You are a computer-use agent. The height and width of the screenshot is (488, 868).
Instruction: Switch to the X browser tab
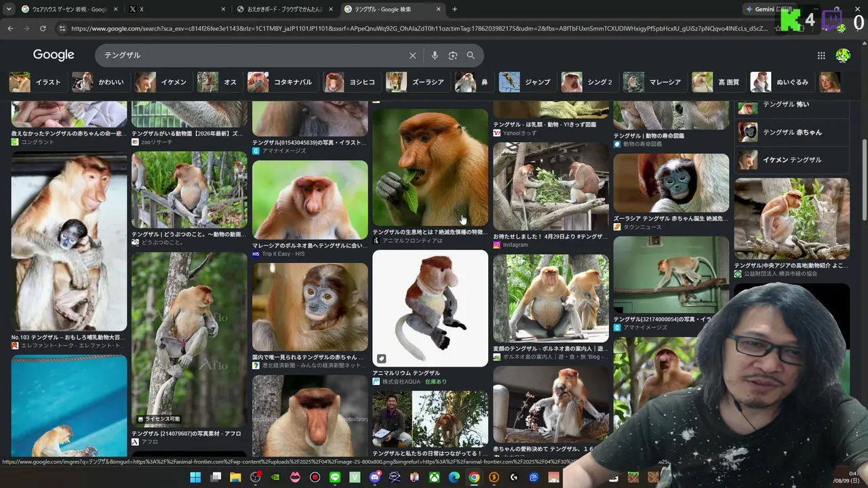point(176,9)
